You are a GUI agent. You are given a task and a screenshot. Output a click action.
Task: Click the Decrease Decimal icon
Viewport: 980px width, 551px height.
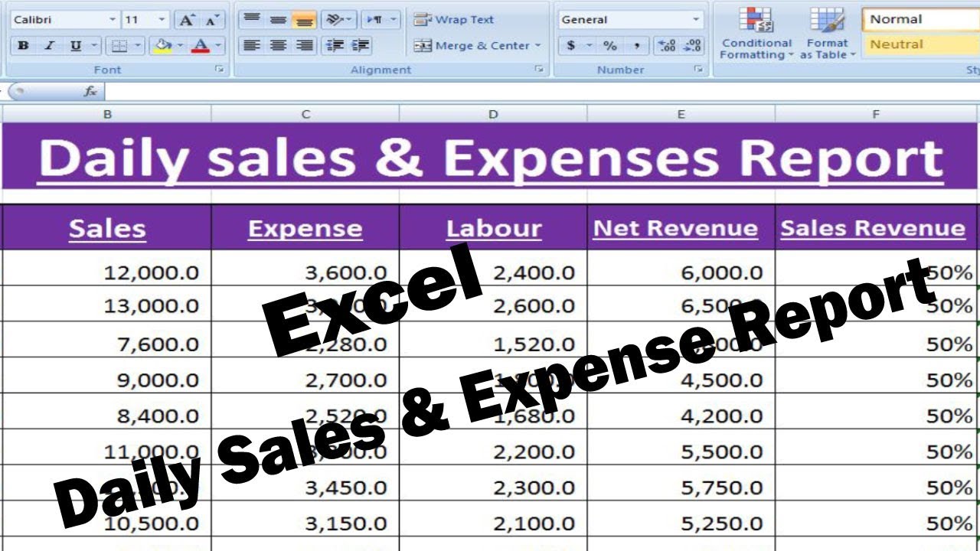tap(693, 46)
